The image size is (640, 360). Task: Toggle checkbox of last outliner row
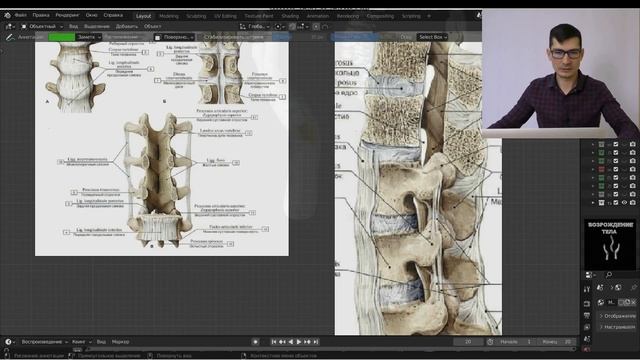click(616, 202)
